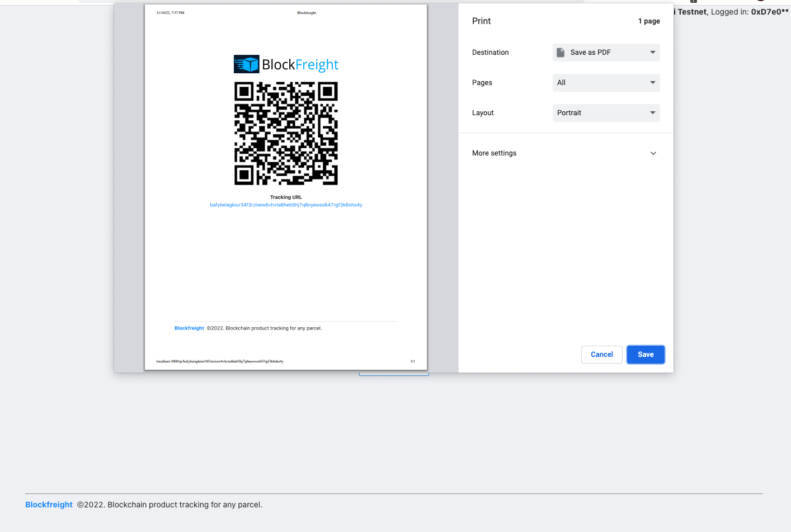Click the Blockfreight link inside the document footer
Viewport: 791px width, 532px height.
click(189, 328)
